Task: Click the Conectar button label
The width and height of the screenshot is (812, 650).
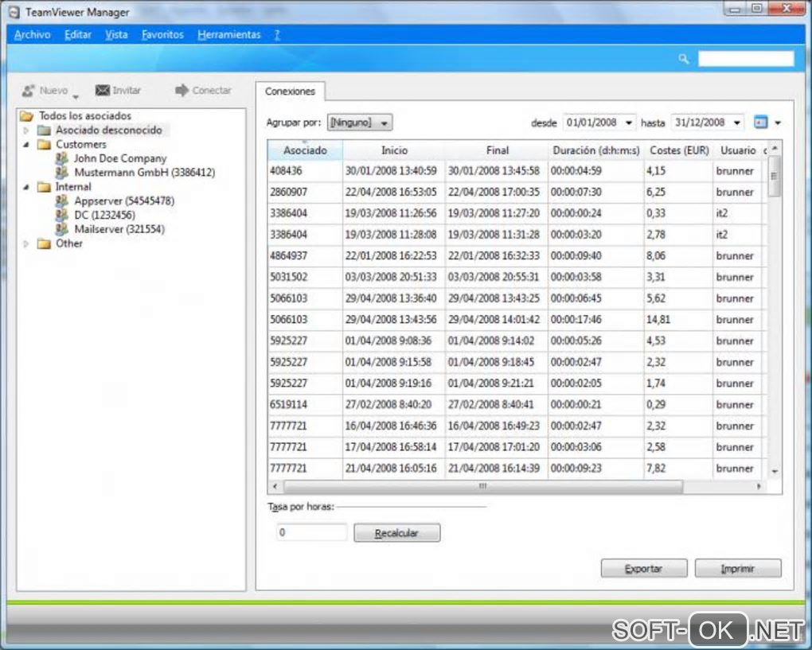Action: pyautogui.click(x=212, y=91)
